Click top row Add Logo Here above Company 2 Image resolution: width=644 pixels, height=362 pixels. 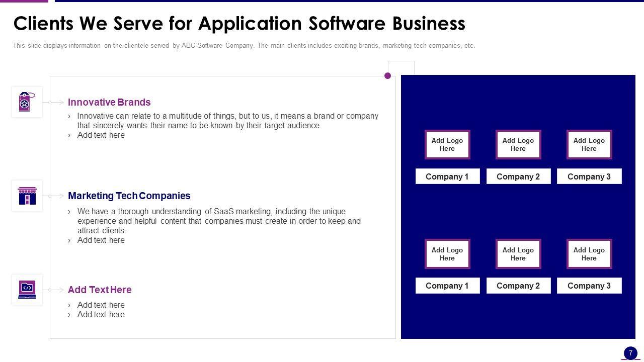[x=518, y=144]
